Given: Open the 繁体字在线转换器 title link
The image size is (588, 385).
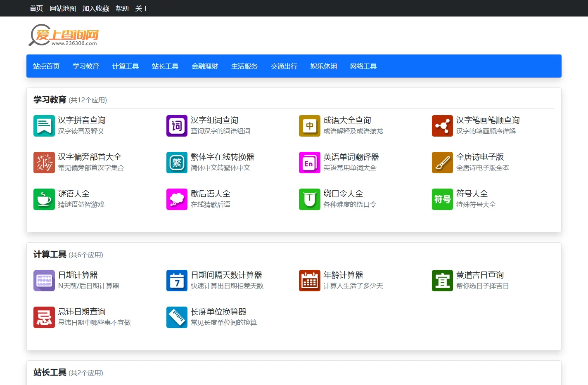Looking at the screenshot, I should pos(223,157).
